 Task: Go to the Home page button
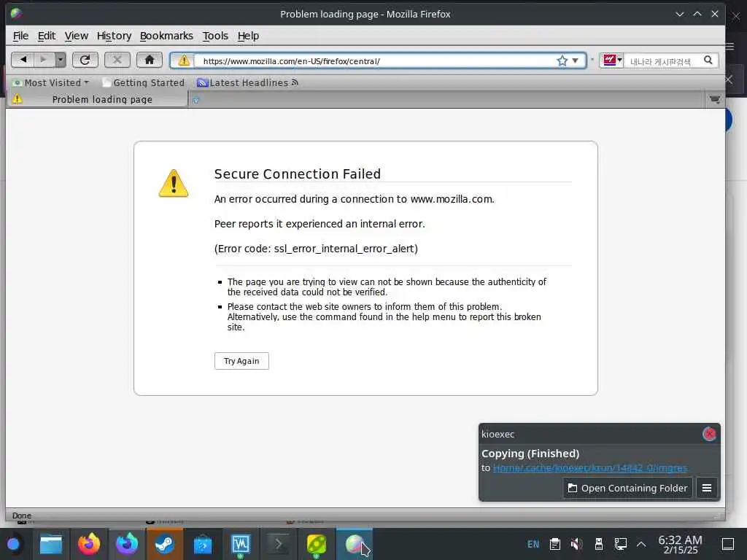click(x=150, y=60)
